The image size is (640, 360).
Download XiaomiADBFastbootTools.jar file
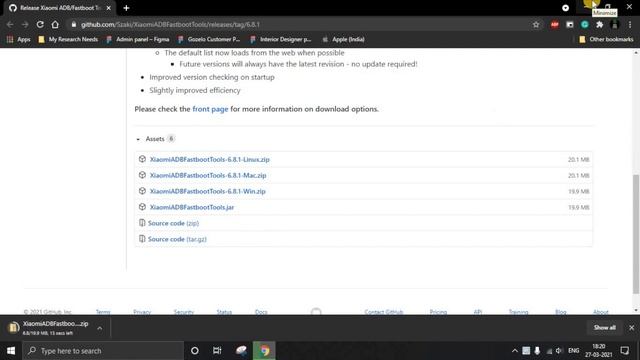coord(192,207)
